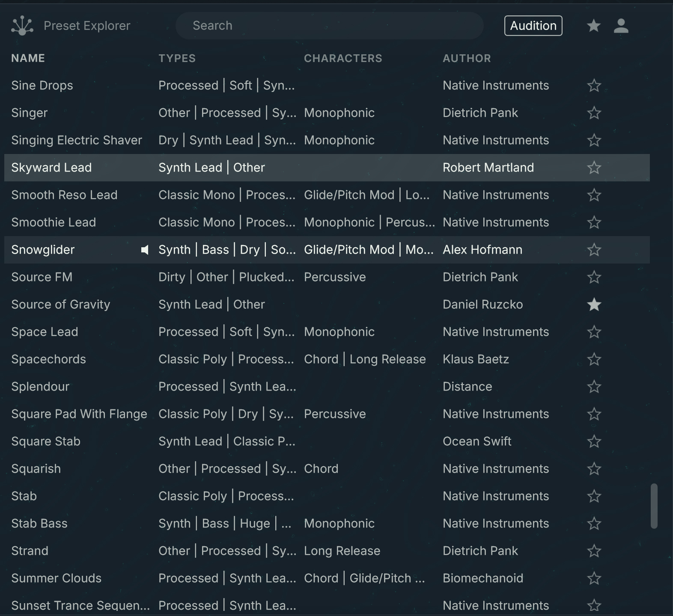Select the Sine Drops preset name

click(42, 86)
